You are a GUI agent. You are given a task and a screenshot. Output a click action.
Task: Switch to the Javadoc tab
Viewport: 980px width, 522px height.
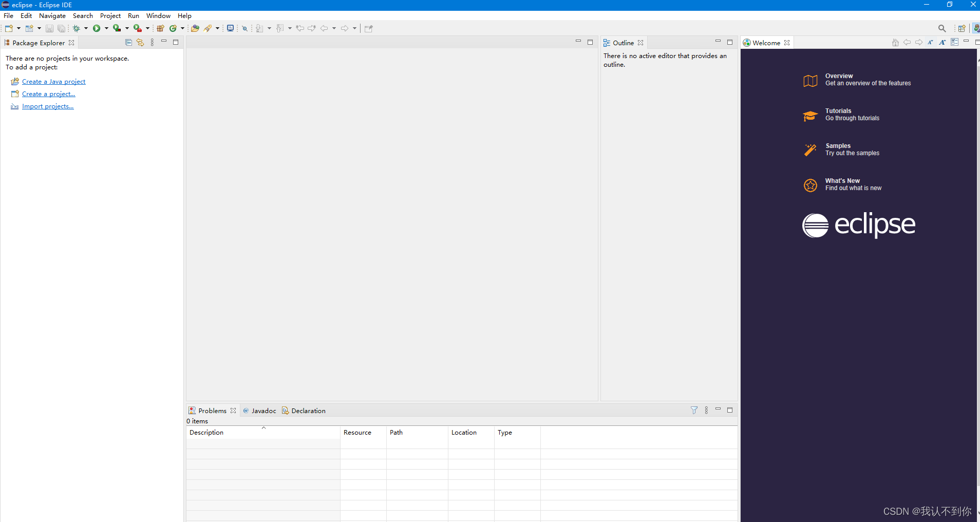(x=260, y=411)
